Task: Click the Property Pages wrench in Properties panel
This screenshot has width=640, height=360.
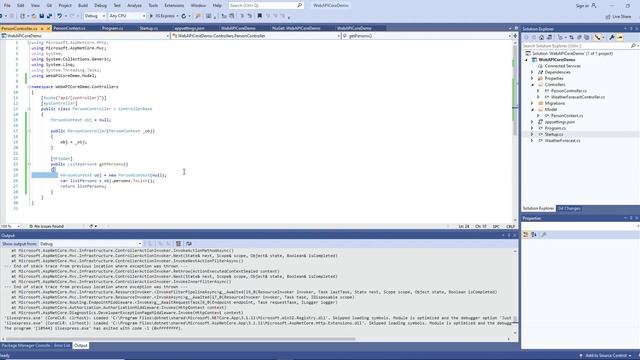Action: [x=544, y=235]
